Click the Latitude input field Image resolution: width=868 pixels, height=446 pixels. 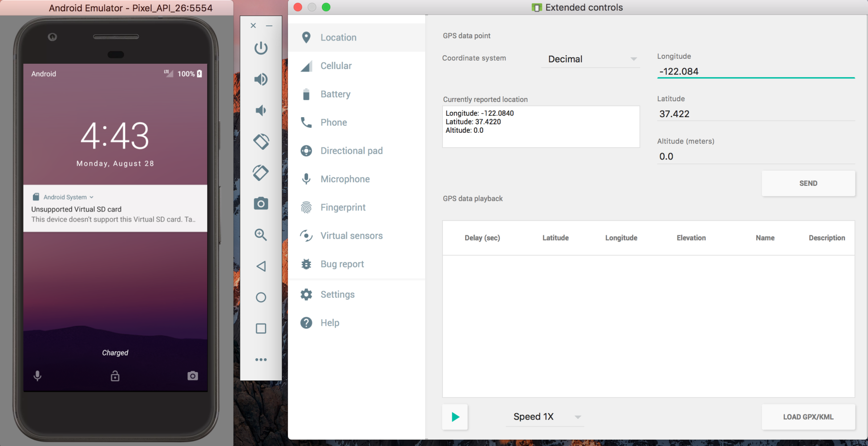(756, 114)
